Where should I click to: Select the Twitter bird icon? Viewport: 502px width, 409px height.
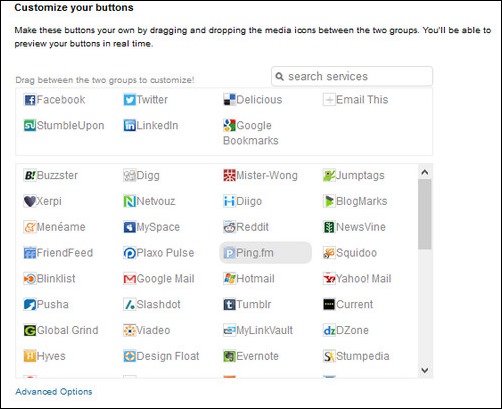click(129, 100)
